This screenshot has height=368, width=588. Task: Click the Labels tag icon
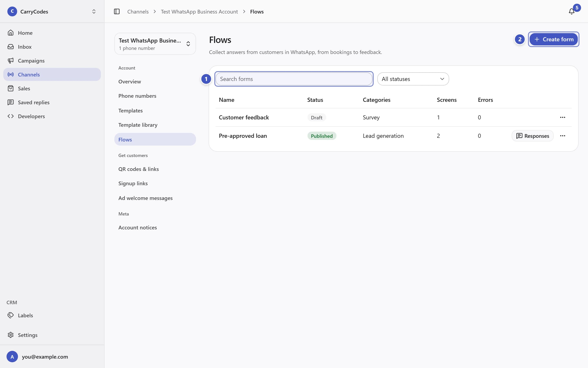[x=11, y=315]
